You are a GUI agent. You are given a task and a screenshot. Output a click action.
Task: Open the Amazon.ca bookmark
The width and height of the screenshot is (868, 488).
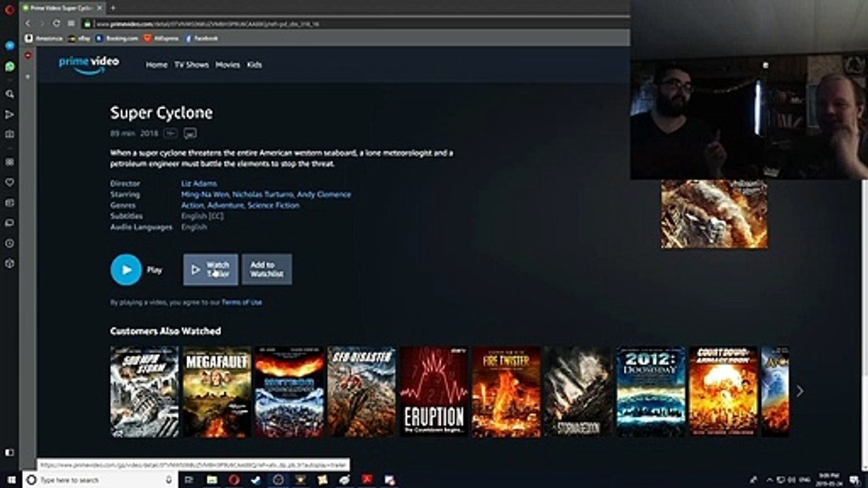point(44,39)
